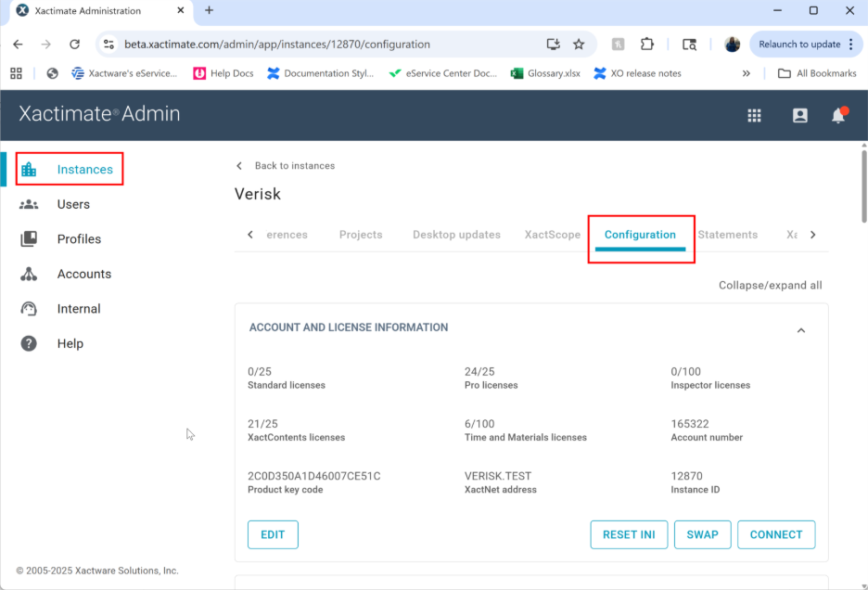Open the All Bookmarks folder
Screen dimensions: 868x590
pos(817,73)
